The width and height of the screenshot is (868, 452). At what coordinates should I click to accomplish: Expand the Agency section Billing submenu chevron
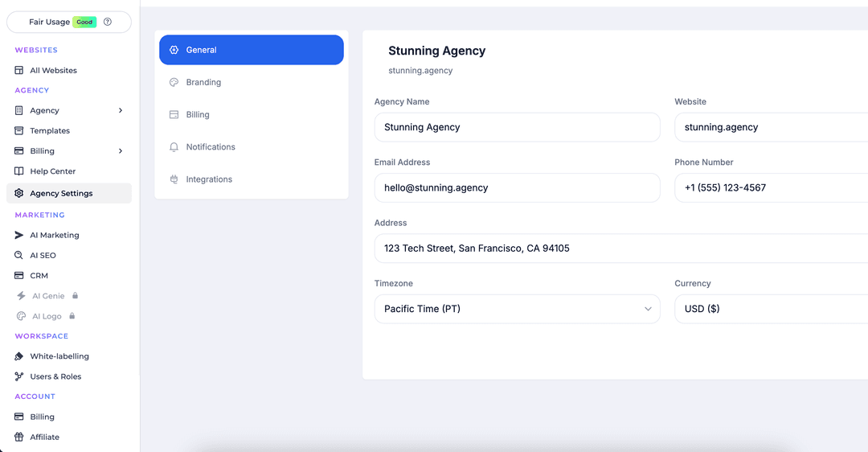[120, 150]
